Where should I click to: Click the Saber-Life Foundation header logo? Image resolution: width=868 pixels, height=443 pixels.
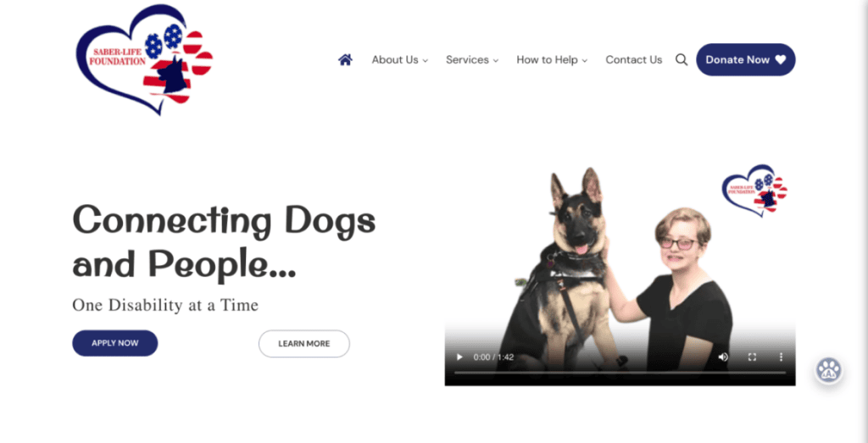(x=144, y=60)
